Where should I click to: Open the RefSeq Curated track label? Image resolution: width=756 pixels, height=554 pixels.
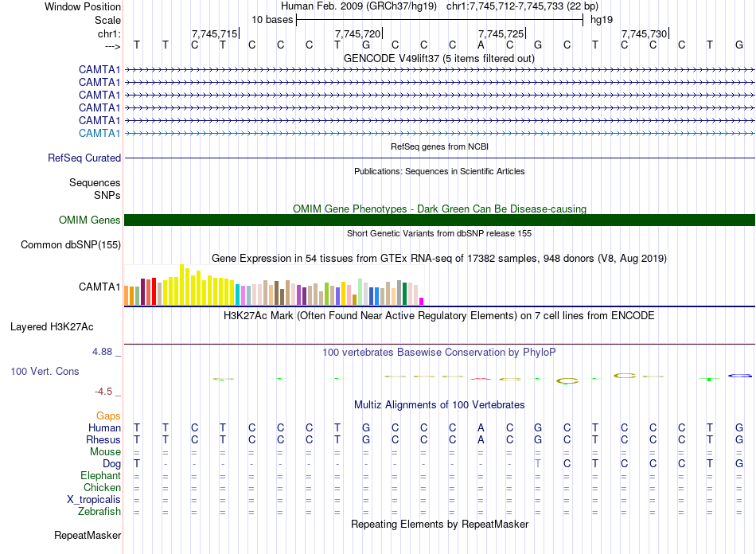tap(84, 158)
